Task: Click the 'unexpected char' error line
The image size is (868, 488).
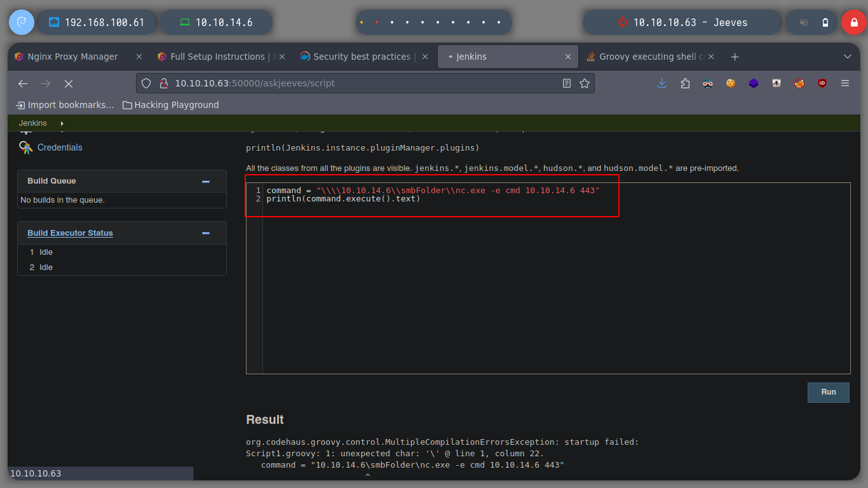Action: [x=395, y=454]
